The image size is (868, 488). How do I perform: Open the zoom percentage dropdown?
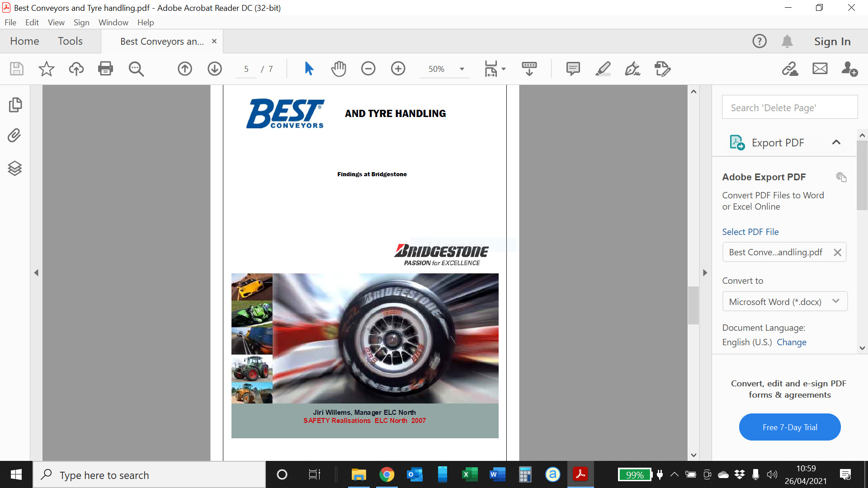pos(462,69)
